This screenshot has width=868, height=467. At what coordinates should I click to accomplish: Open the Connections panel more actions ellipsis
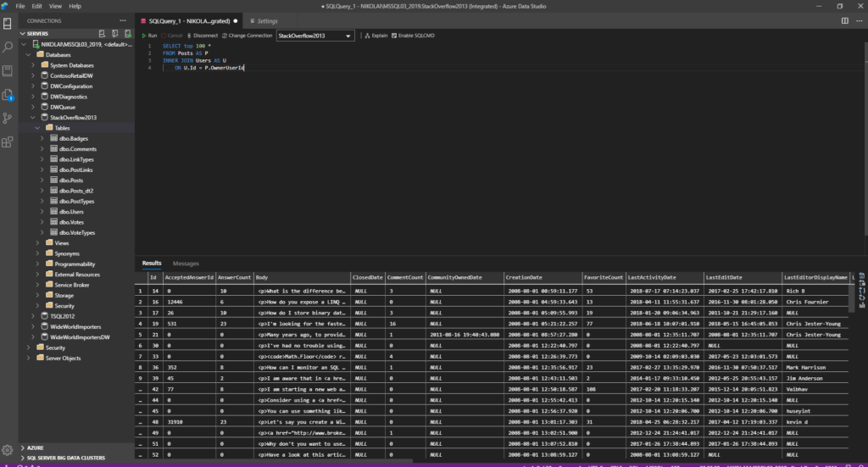point(122,21)
